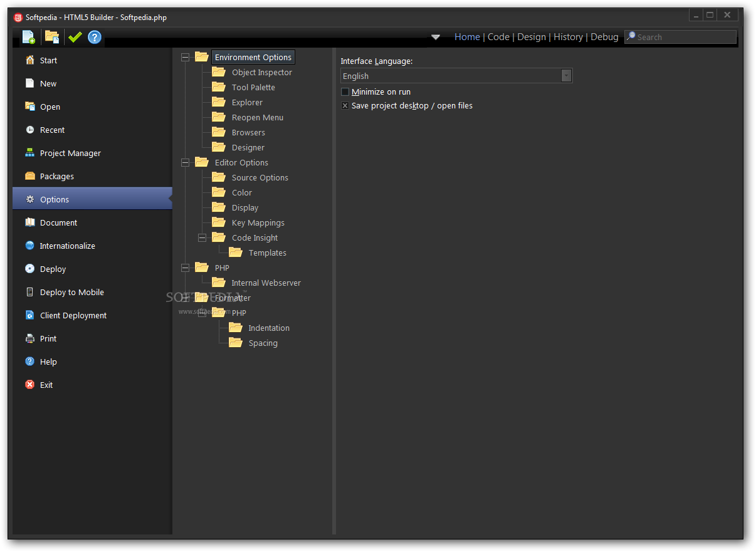Viewport: 756px width, 552px height.
Task: Select the Environment Options tree item
Action: coord(253,57)
